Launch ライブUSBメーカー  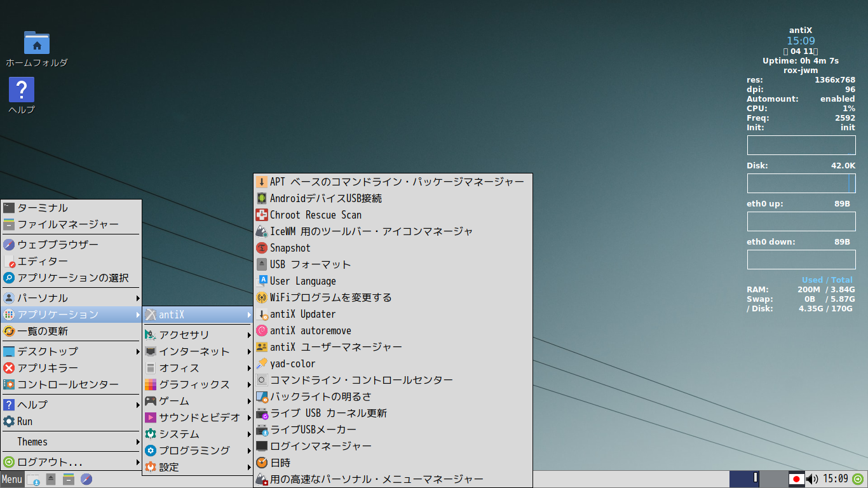tap(393, 430)
